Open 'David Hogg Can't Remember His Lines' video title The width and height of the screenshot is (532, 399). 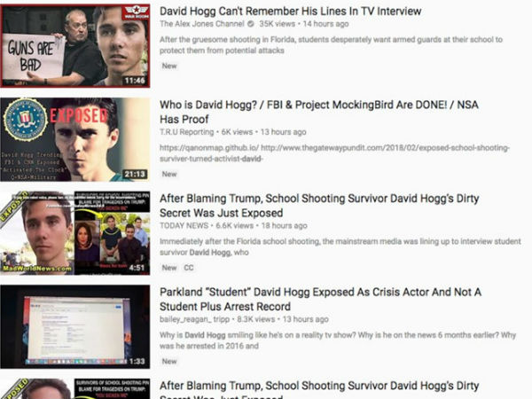click(291, 12)
